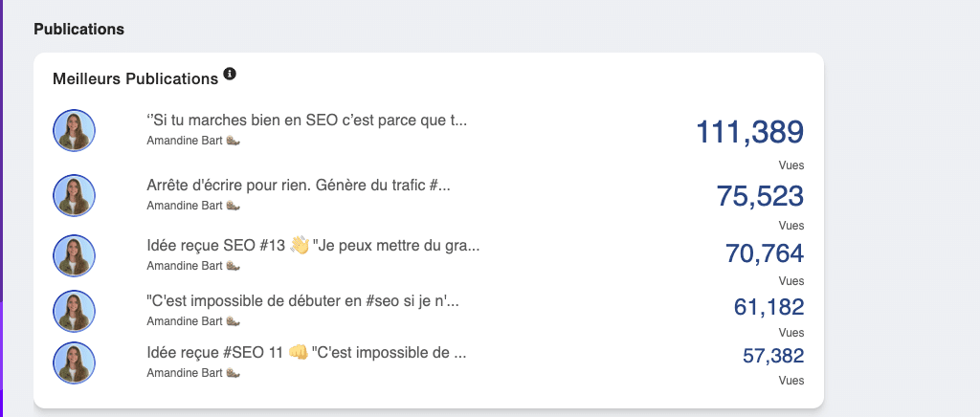Screen dimensions: 980x417
Task: Open post "Si tu marches bien en SEO"
Action: [306, 120]
